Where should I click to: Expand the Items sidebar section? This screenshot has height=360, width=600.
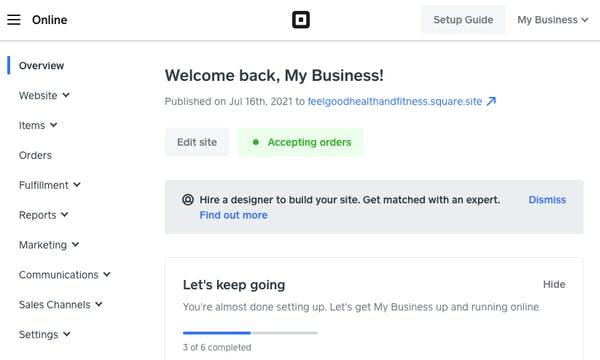[x=38, y=125]
